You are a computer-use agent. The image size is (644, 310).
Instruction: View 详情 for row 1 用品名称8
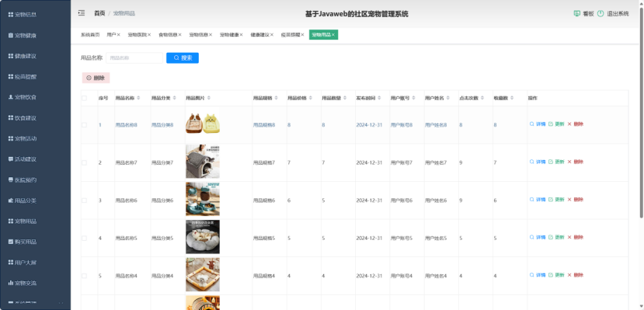click(538, 124)
